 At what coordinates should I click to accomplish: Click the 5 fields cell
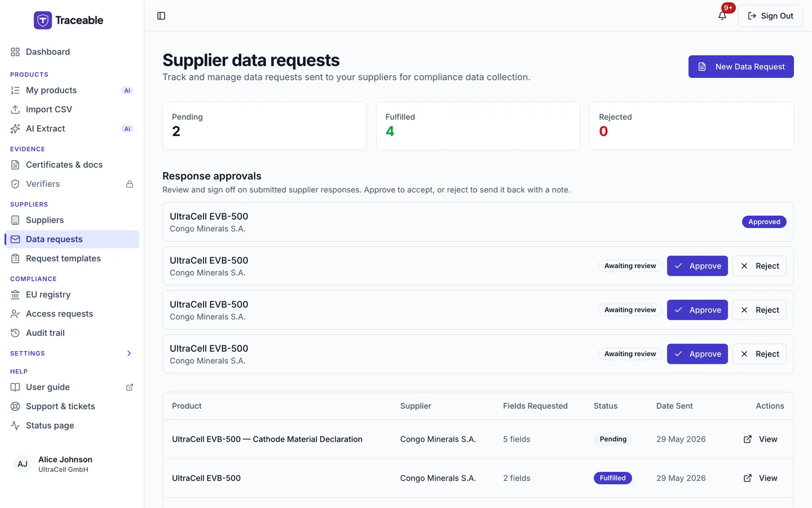coord(517,439)
